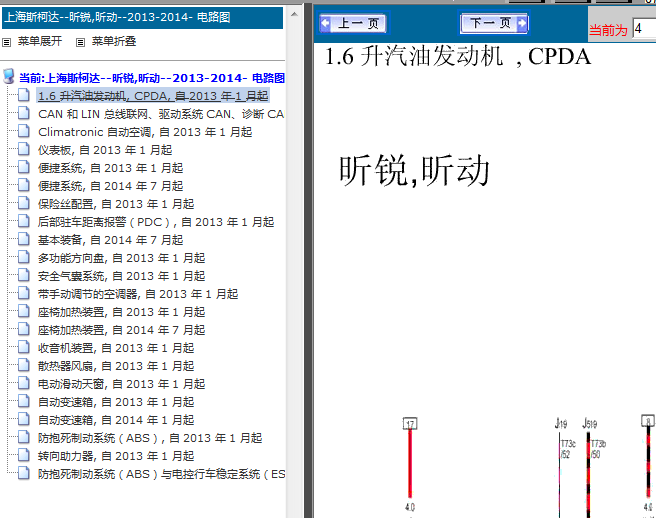This screenshot has width=656, height=518.
Task: Open 自动变速箱, 自 2014 年 1 月起
Action: (x=116, y=420)
